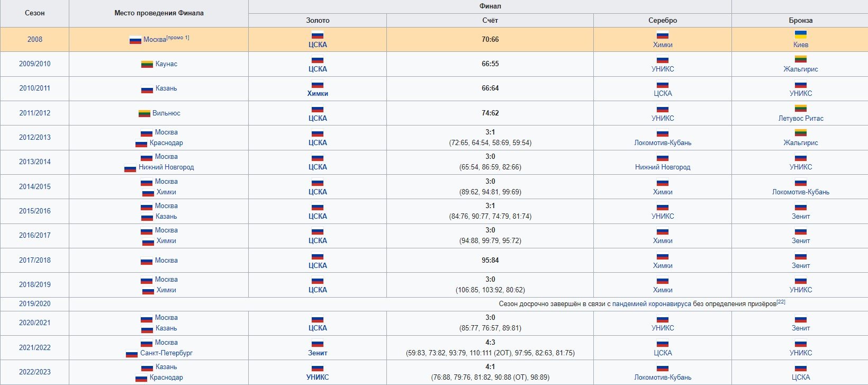The image size is (868, 385).
Task: Click the flag above Летувос Ритас
Action: [800, 108]
